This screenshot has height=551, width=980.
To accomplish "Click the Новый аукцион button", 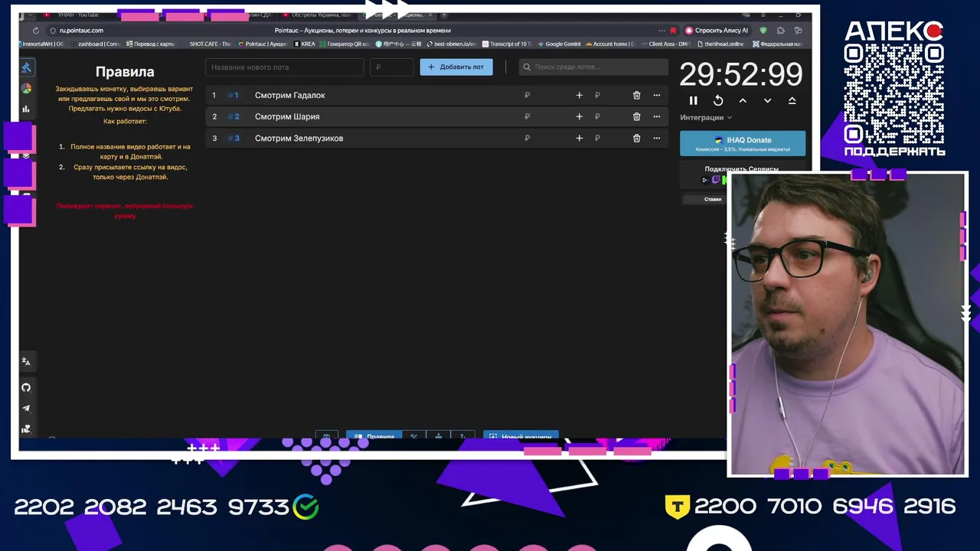I will (521, 435).
